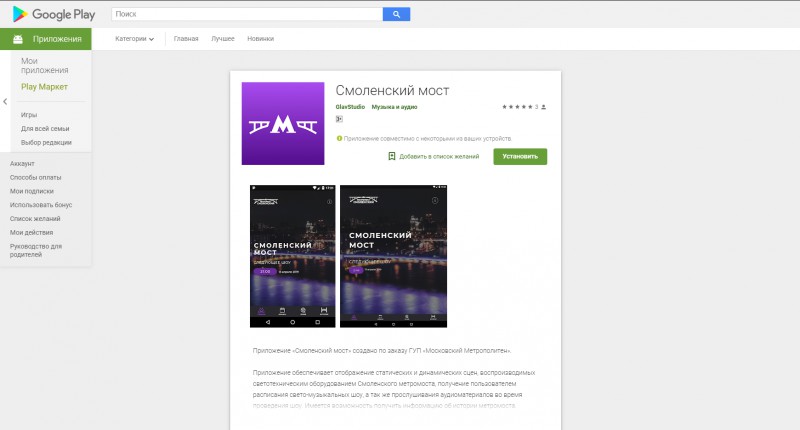This screenshot has width=800, height=430.
Task: Open Музыка и аудио category link
Action: [x=394, y=107]
